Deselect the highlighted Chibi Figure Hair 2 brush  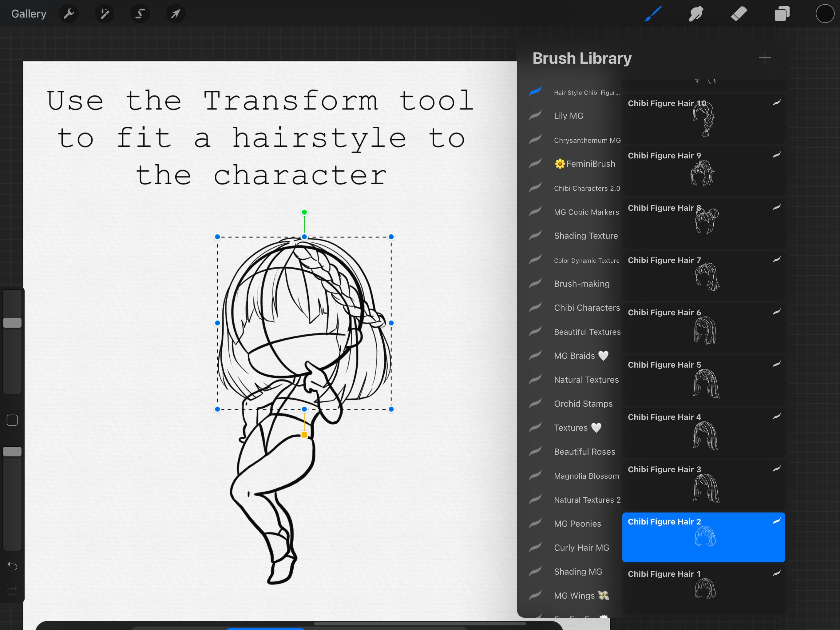click(x=703, y=537)
